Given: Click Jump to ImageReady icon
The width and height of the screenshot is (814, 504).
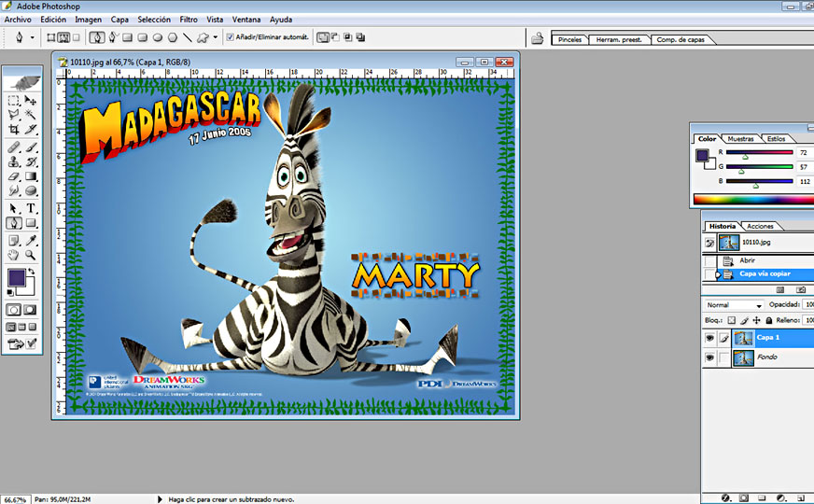Looking at the screenshot, I should pyautogui.click(x=16, y=343).
